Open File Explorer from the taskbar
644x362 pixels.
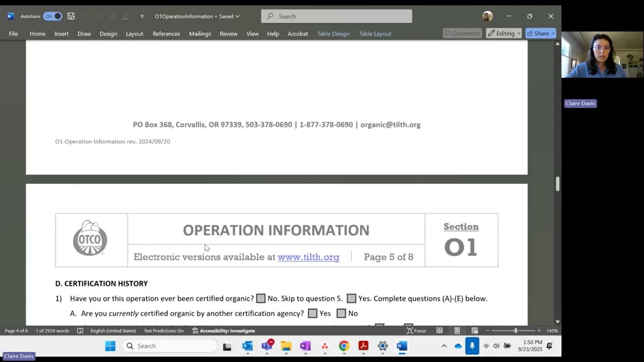pos(286,346)
